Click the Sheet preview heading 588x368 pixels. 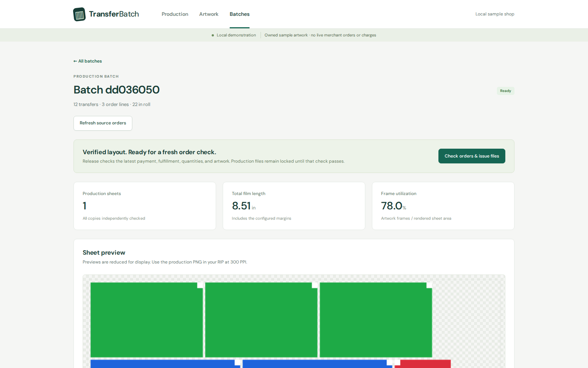(104, 252)
